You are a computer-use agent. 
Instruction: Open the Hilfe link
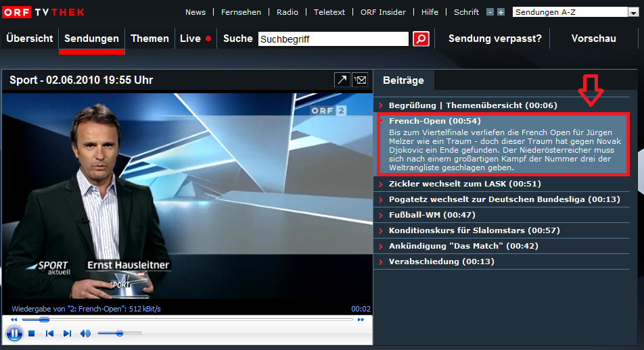pos(430,12)
